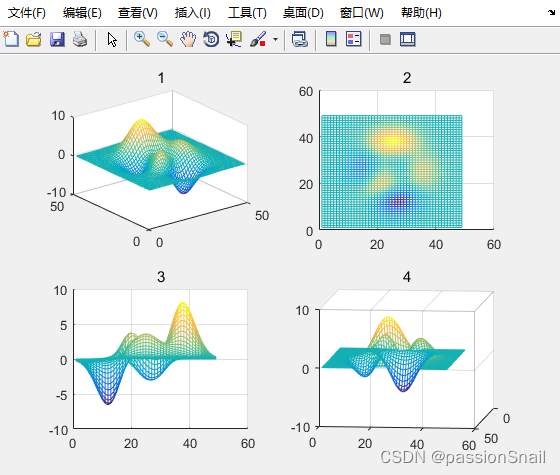Select the Rotate 3D tool
560x475 pixels.
click(211, 39)
